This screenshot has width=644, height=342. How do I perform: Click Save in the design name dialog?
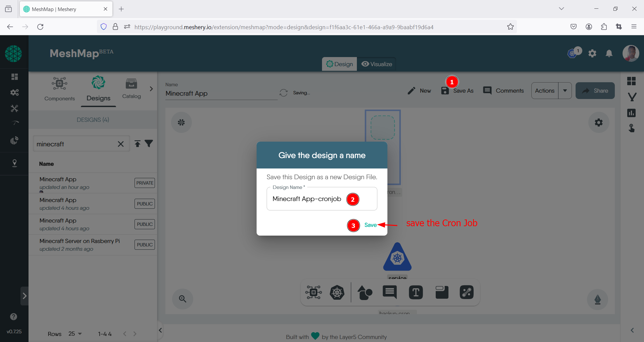pyautogui.click(x=370, y=225)
